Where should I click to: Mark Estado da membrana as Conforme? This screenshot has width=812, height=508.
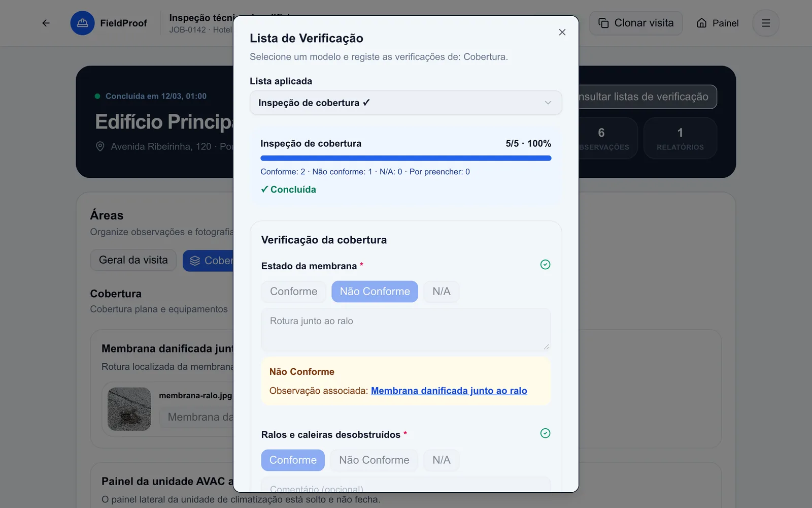point(293,292)
